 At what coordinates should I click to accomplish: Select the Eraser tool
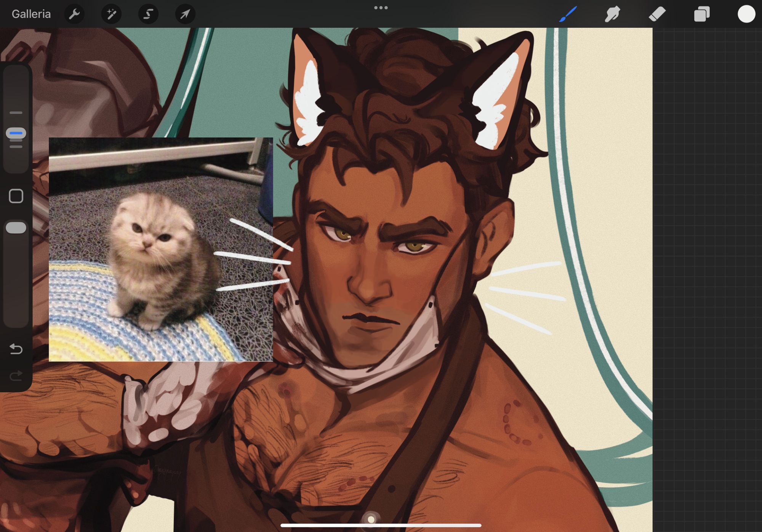pyautogui.click(x=657, y=14)
